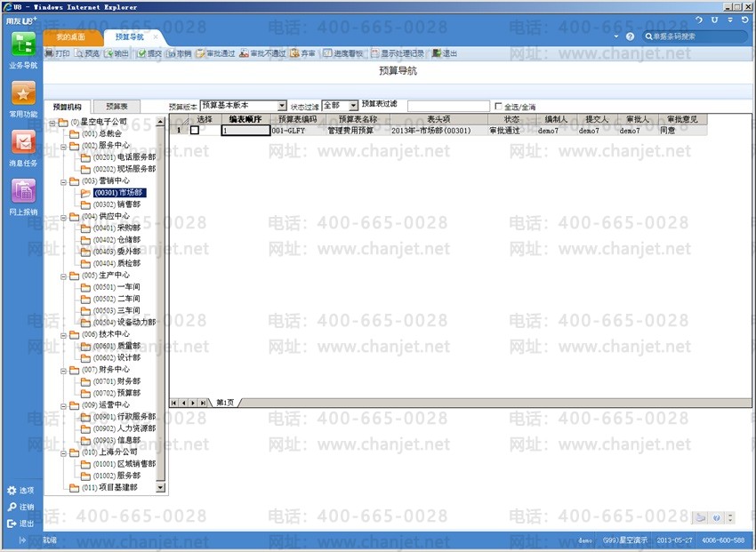The height and width of the screenshot is (552, 756).
Task: Open the down-arrow menu icon at top right
Action: 730,20
